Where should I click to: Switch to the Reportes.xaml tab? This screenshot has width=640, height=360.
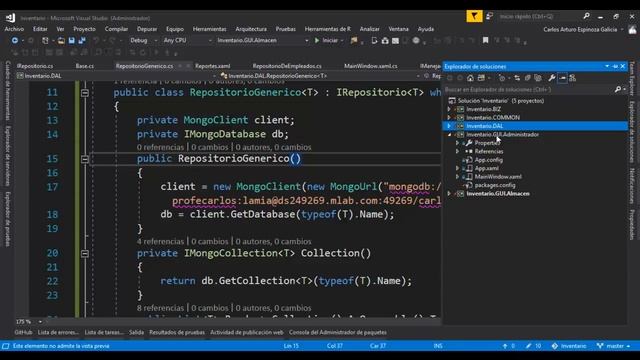[x=213, y=66]
